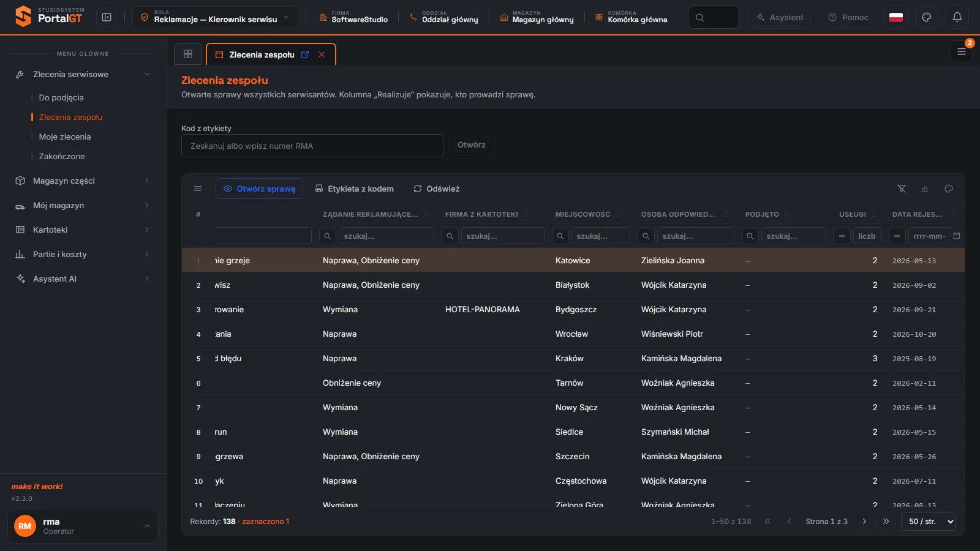Select the row with Bydgoszcz
Image resolution: width=980 pixels, height=551 pixels.
[573, 309]
